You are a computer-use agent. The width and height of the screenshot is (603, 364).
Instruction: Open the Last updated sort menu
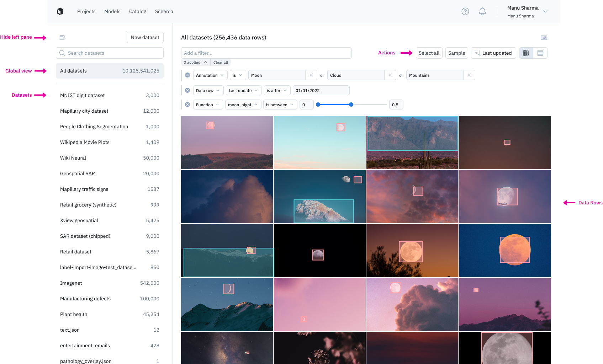coord(493,53)
